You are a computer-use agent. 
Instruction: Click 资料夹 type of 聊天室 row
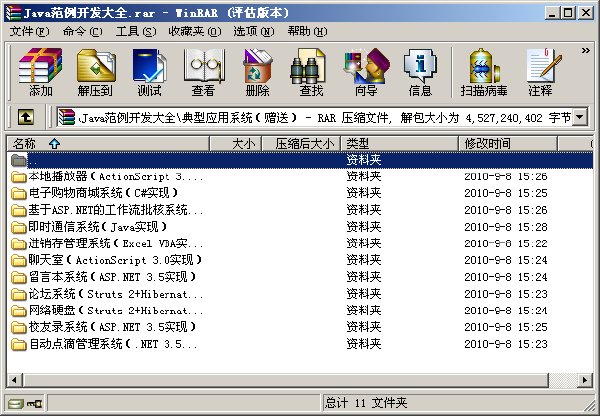click(x=364, y=260)
